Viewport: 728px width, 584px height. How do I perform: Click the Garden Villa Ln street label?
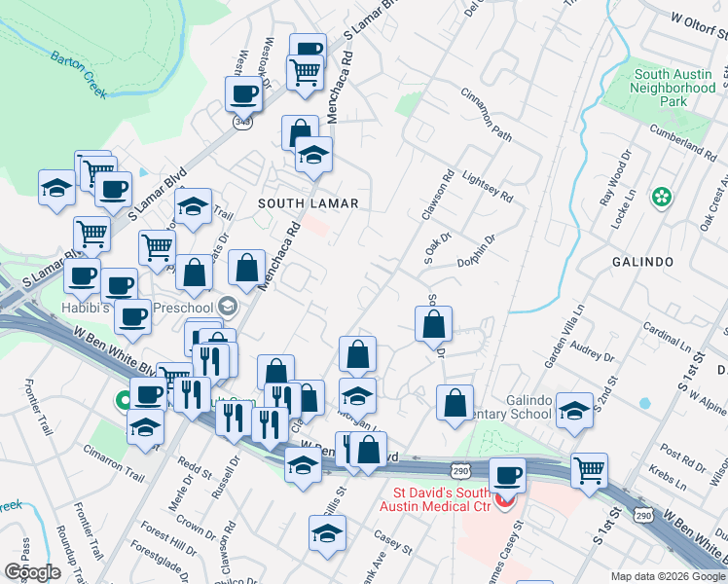(x=564, y=337)
